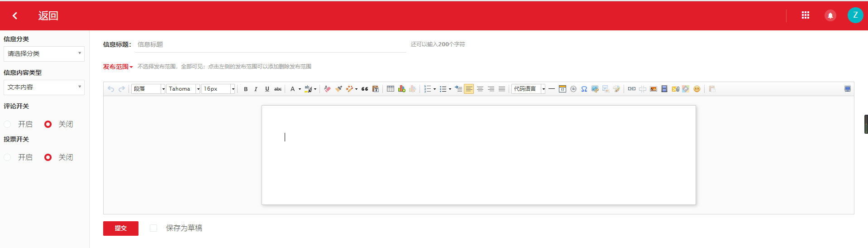Enable voting with the 开启 radio
The image size is (868, 248).
[7, 157]
